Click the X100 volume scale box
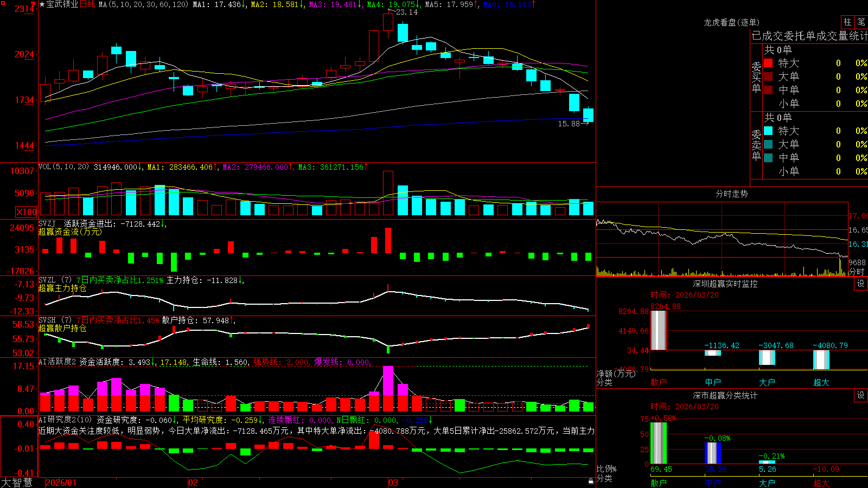 click(27, 212)
